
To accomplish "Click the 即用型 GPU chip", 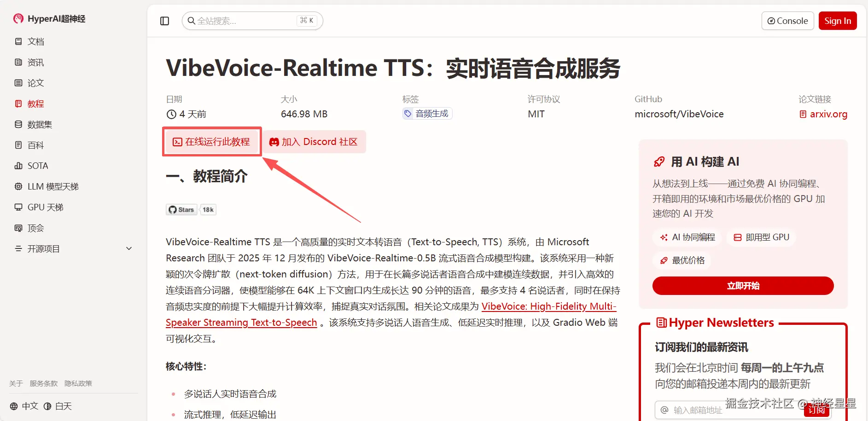I will tap(761, 237).
